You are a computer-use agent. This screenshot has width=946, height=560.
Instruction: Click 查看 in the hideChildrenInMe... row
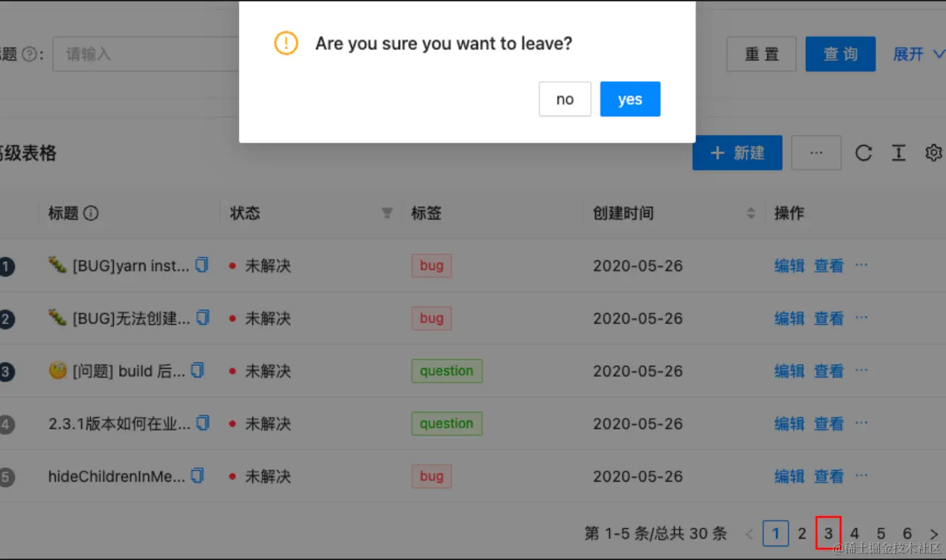[829, 477]
